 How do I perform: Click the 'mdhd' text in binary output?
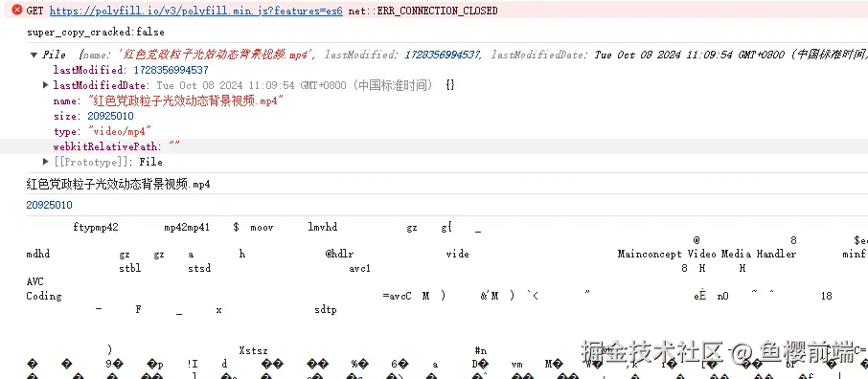click(38, 254)
